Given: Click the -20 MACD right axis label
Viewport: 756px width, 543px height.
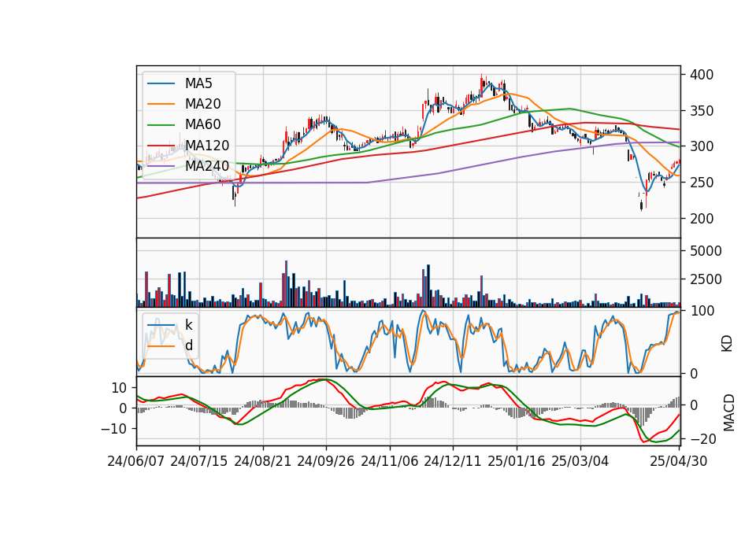Looking at the screenshot, I should [x=703, y=439].
